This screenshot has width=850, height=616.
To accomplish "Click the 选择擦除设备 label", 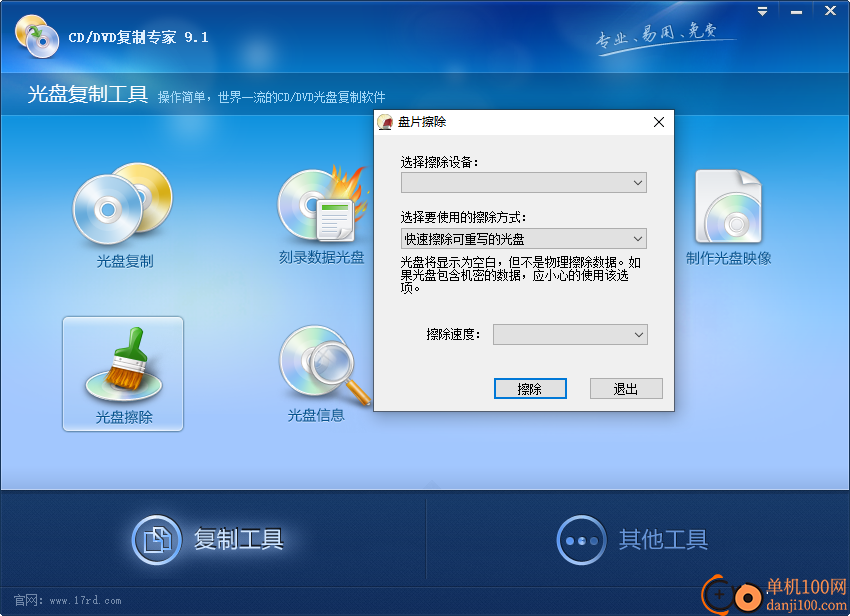I will pos(439,162).
